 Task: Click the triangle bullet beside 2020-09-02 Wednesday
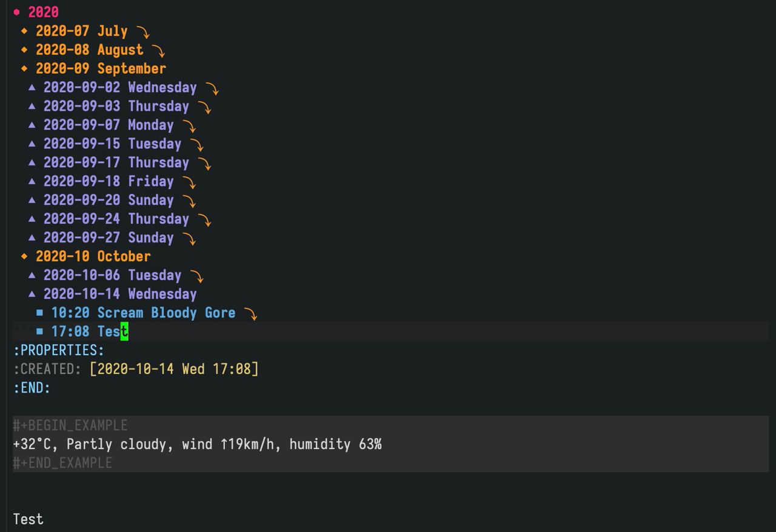(x=32, y=87)
